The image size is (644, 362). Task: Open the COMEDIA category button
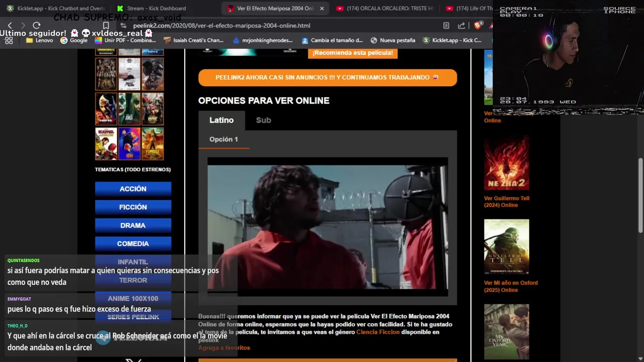point(133,243)
